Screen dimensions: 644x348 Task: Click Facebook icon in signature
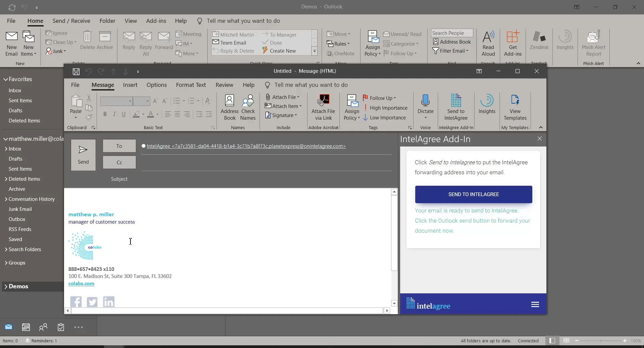pyautogui.click(x=76, y=302)
